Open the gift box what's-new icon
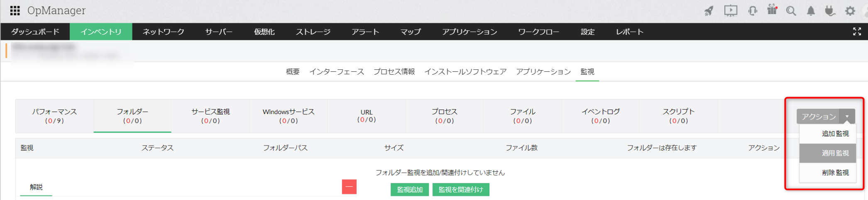The width and height of the screenshot is (868, 200). click(x=772, y=10)
